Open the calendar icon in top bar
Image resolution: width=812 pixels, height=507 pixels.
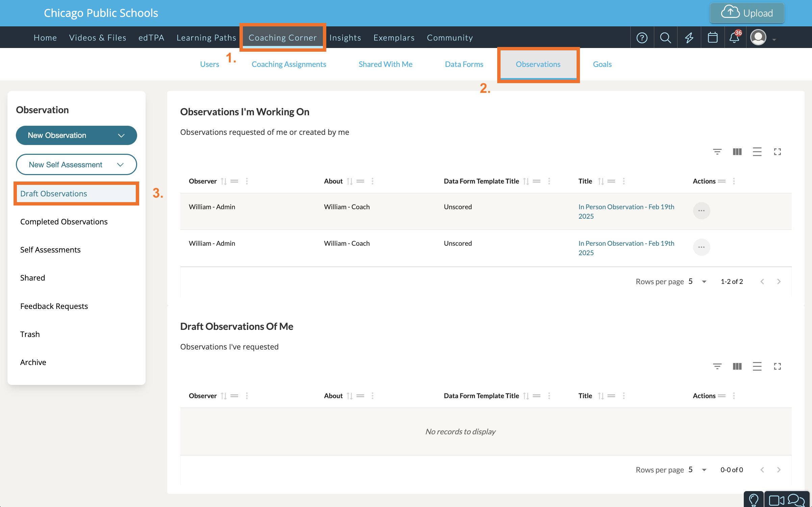pyautogui.click(x=713, y=38)
